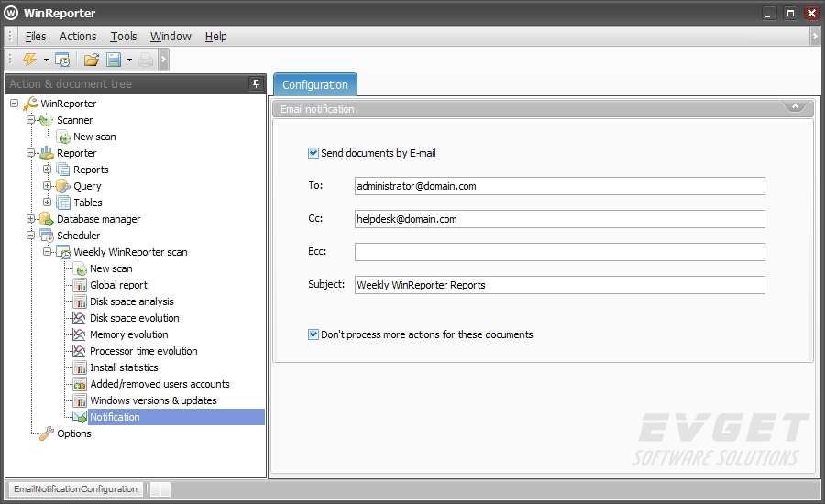This screenshot has height=504, width=825.
Task: Open the Window menu
Action: coord(170,37)
